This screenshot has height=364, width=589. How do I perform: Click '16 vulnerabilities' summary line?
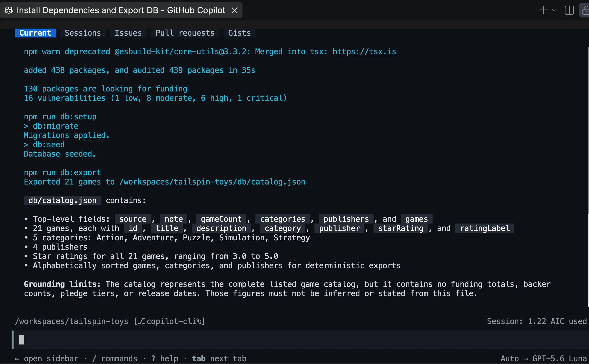coord(155,98)
